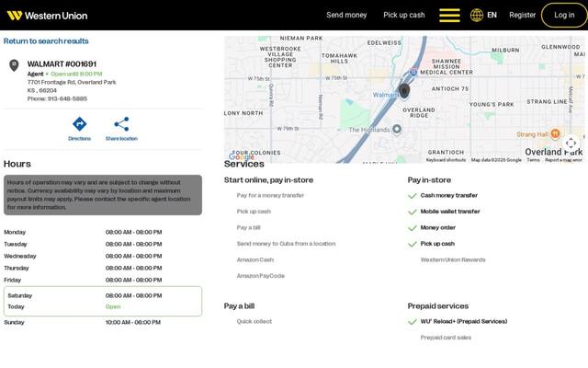Click the black map marker on Walmart
588x368 pixels.
pos(404,91)
